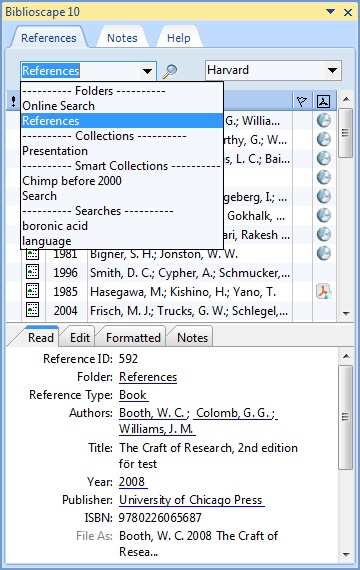Click detail pane scroll up arrow
The image size is (360, 570).
(346, 356)
